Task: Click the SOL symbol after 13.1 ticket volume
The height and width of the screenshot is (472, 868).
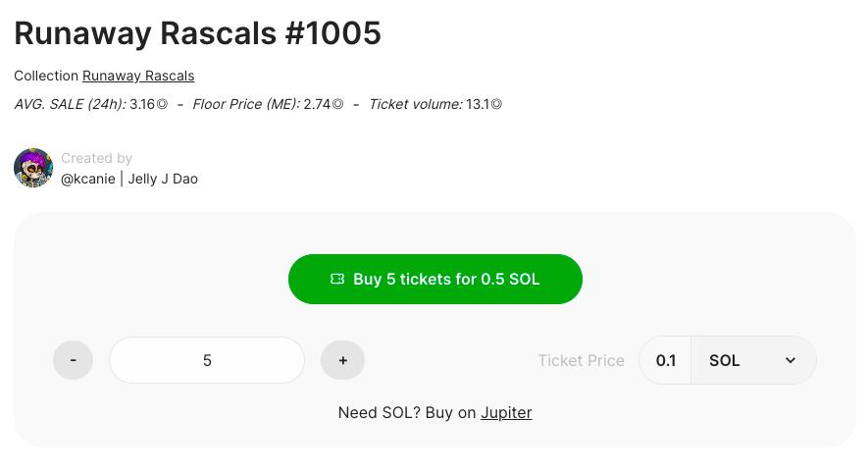Action: click(496, 104)
